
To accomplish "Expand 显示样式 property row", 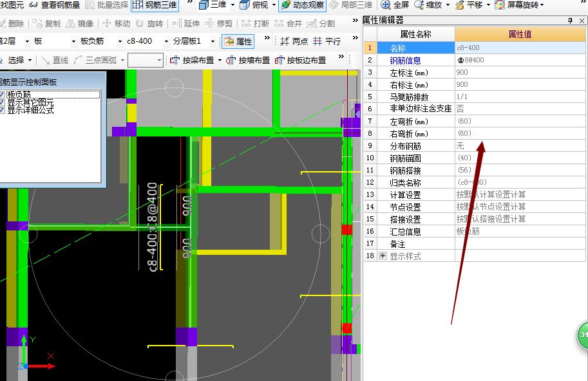I will click(x=383, y=256).
